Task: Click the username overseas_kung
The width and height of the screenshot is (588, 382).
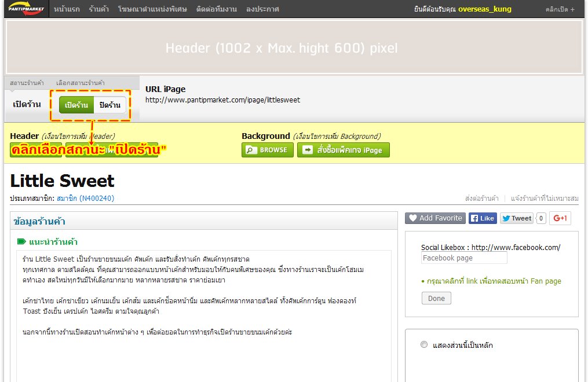Action: tap(484, 9)
